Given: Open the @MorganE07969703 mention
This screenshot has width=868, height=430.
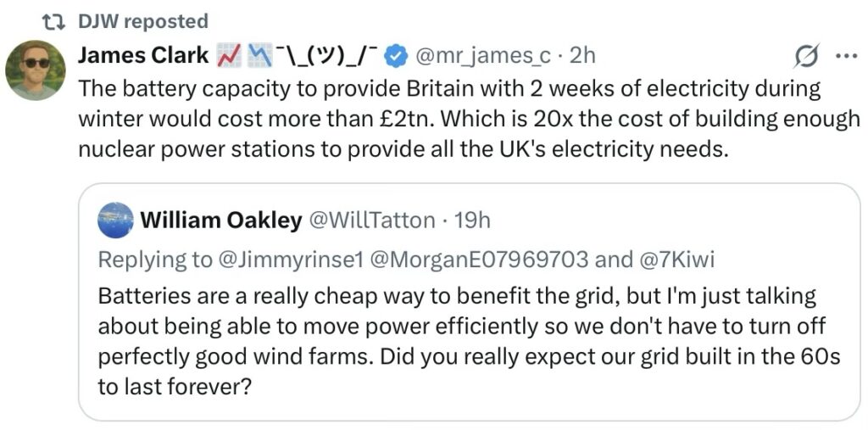Looking at the screenshot, I should (479, 260).
